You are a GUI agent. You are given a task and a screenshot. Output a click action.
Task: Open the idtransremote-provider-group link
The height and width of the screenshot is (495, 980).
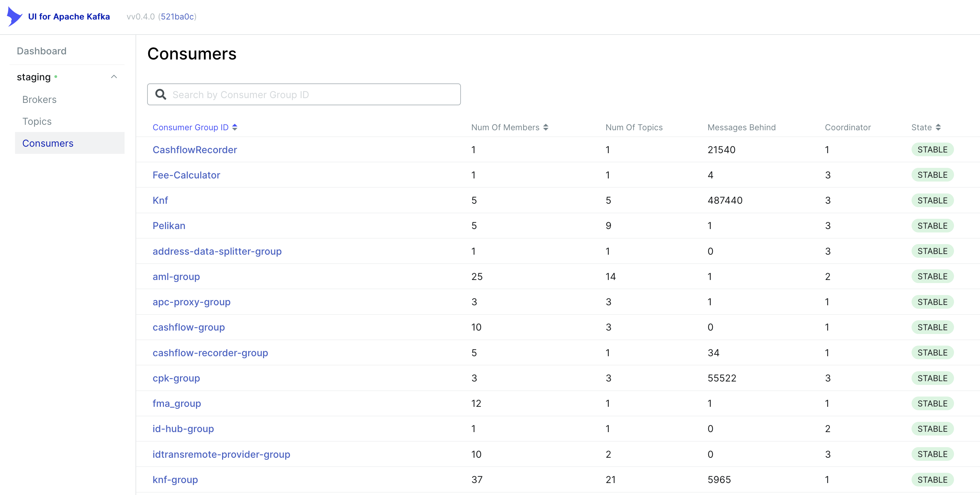(221, 454)
